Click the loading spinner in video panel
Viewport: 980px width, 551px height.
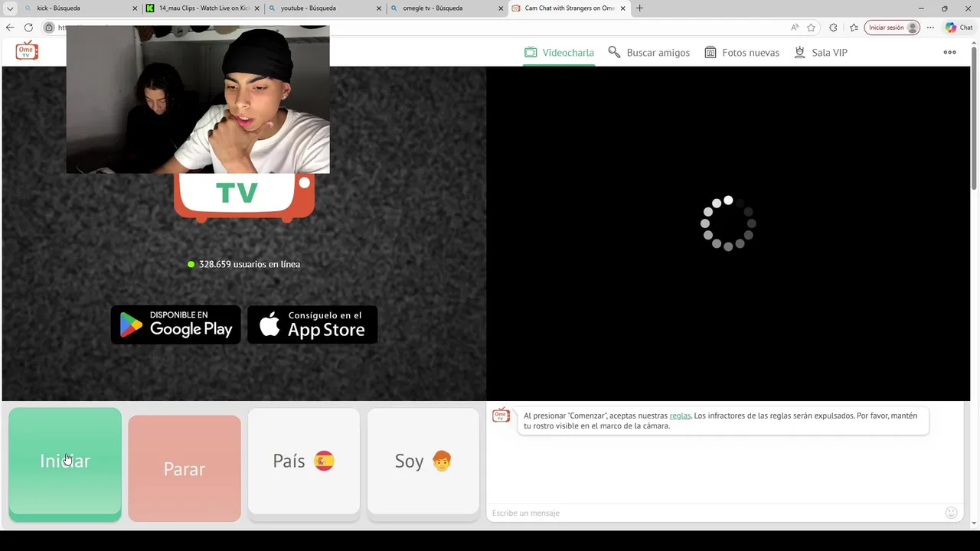728,223
